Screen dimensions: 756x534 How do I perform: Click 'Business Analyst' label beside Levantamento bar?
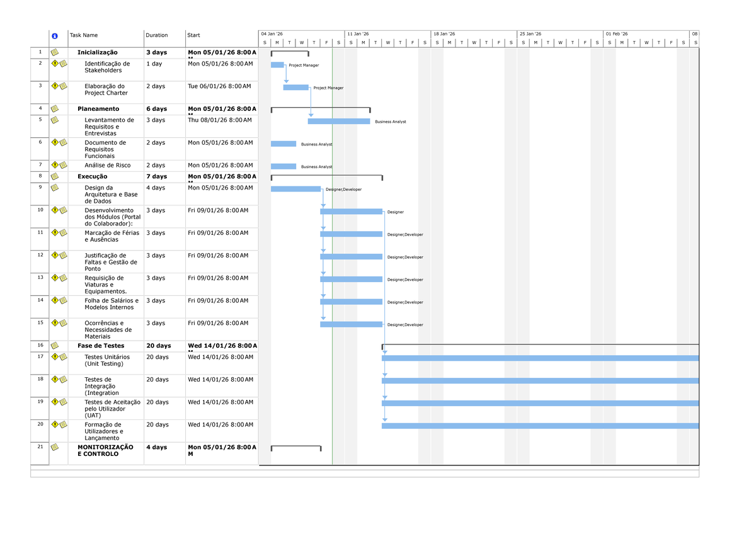[391, 122]
